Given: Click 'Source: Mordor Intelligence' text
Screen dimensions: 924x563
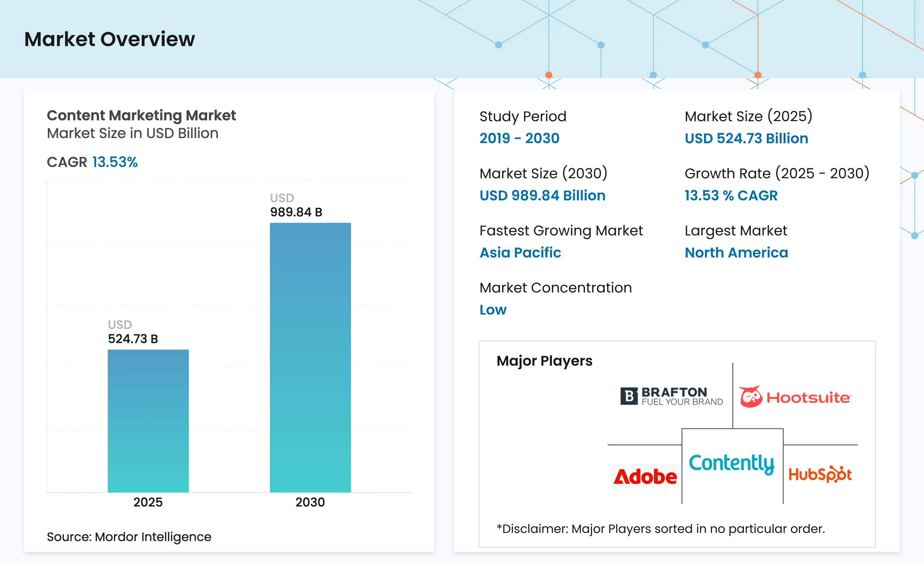Looking at the screenshot, I should 129,537.
